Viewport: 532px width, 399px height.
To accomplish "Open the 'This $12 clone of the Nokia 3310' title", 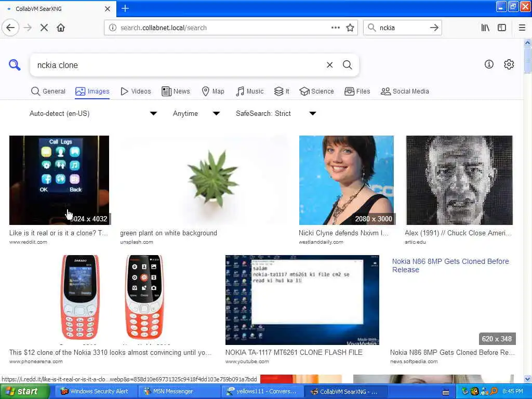I will click(x=110, y=353).
